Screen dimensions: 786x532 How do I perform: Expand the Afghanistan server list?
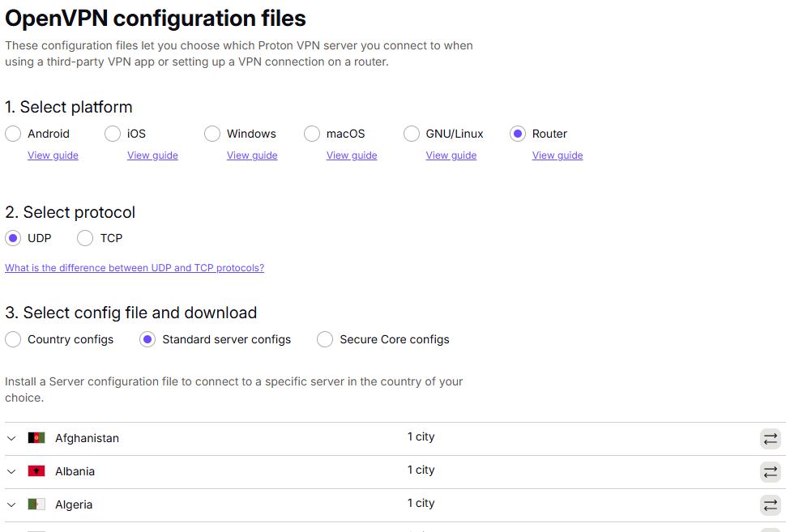(x=11, y=438)
